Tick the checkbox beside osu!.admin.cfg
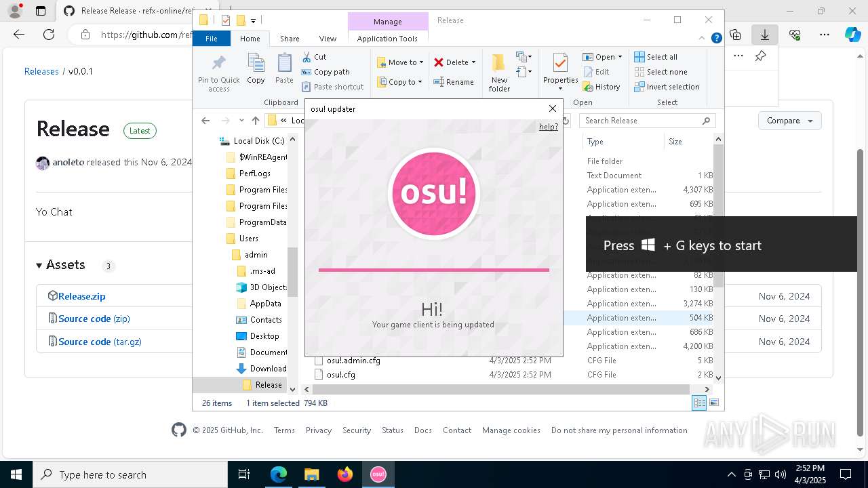Screen dimensions: 868x488 [318, 361]
